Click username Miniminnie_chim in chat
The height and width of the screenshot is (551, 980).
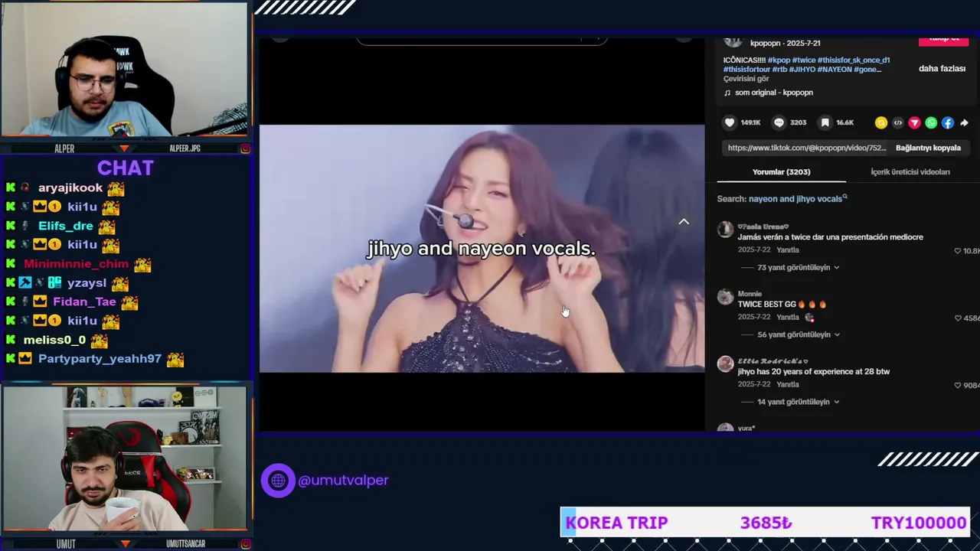coord(77,264)
